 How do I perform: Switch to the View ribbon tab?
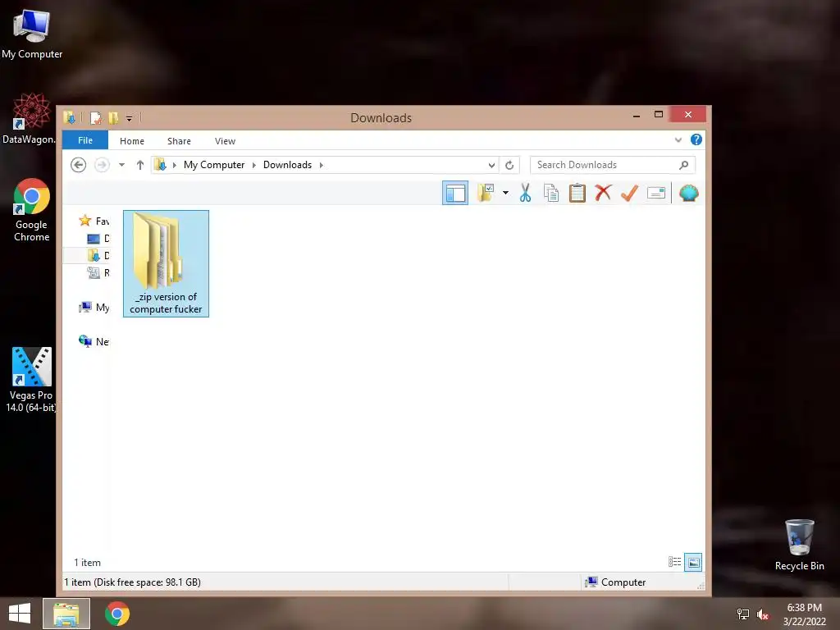coord(225,141)
